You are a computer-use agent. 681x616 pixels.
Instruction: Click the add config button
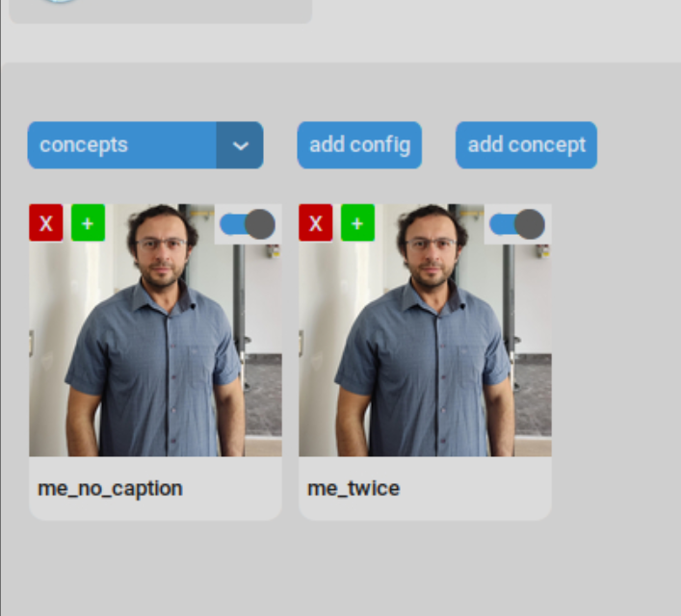pos(359,145)
